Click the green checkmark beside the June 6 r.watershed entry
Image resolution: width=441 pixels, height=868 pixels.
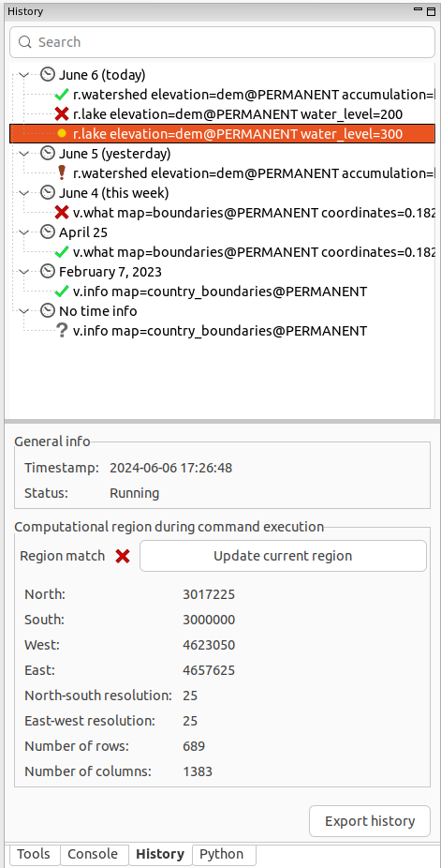click(x=62, y=95)
